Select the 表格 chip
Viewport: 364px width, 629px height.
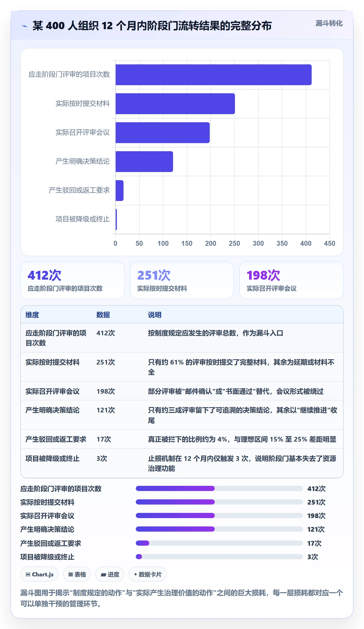point(77,574)
